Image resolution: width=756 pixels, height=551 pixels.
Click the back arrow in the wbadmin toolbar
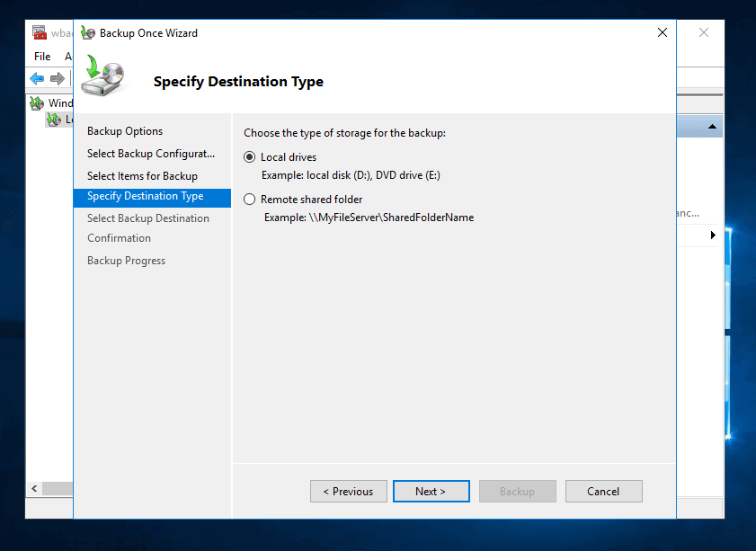point(37,79)
